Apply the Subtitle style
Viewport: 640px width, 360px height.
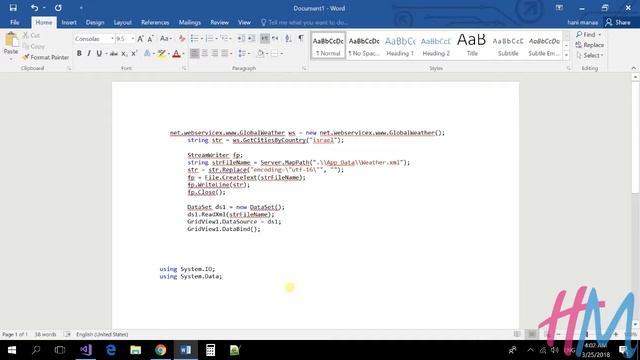pyautogui.click(x=508, y=45)
